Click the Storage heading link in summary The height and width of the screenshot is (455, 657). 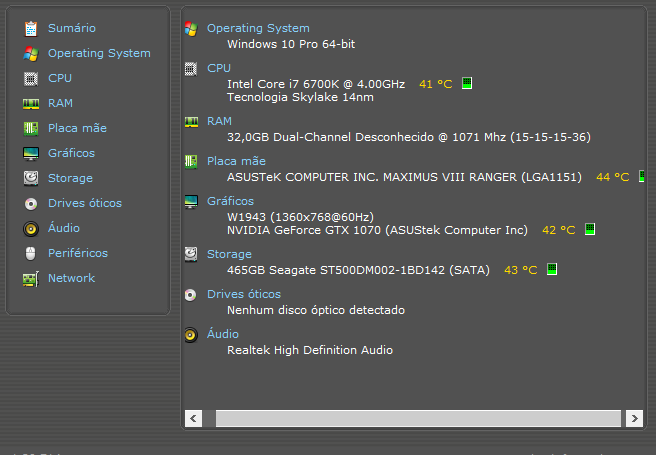click(x=229, y=254)
